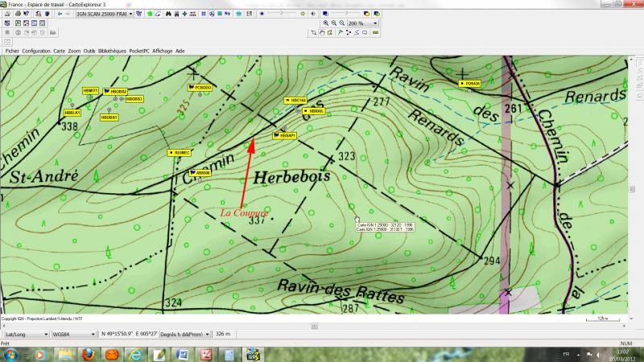
Task: Select the yellow ruler measurement tool
Action: [375, 32]
